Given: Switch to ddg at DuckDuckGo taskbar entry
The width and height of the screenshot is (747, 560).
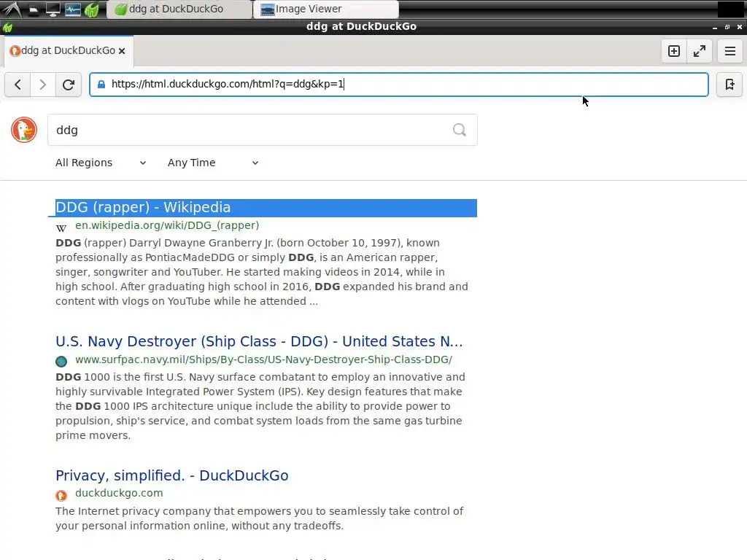Looking at the screenshot, I should click(179, 9).
